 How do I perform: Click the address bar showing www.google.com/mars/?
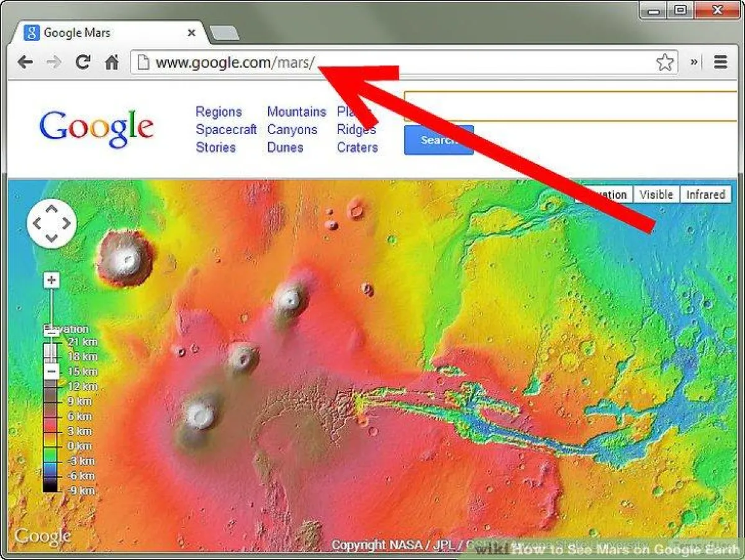pyautogui.click(x=397, y=62)
